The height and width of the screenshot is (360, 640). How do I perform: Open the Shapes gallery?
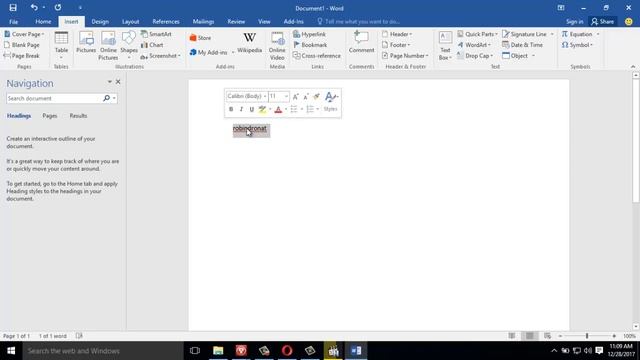129,45
